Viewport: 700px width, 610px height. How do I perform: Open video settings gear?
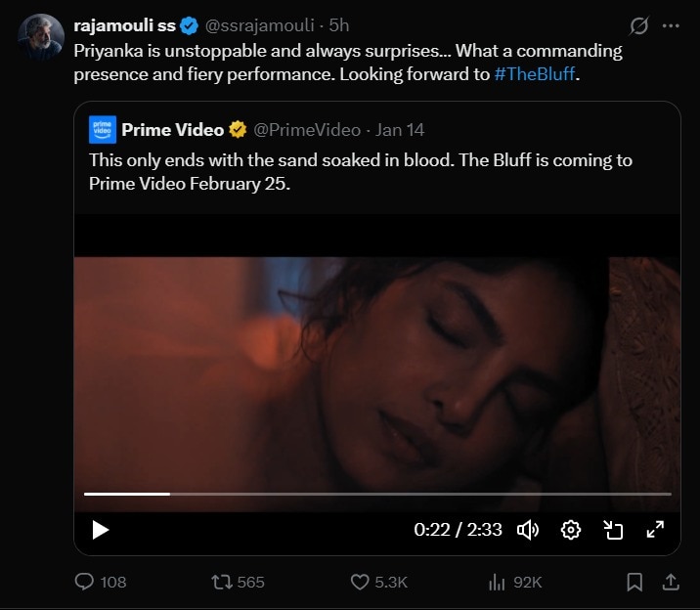tap(571, 530)
